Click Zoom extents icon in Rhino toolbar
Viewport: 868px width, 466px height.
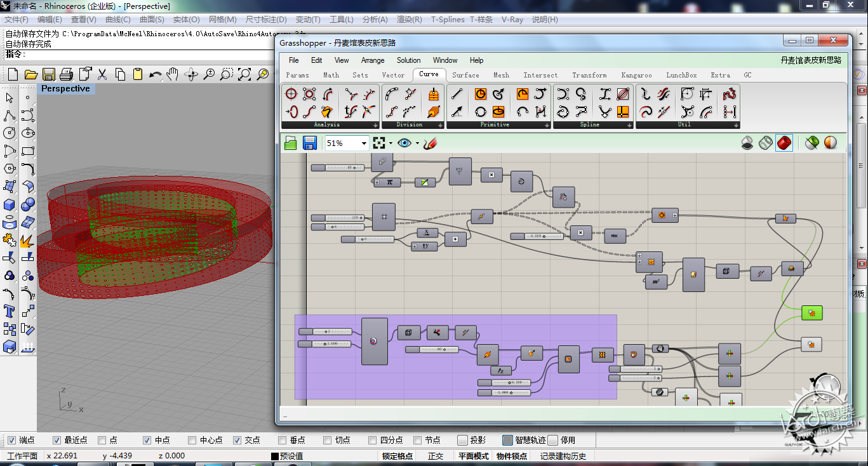(x=244, y=74)
